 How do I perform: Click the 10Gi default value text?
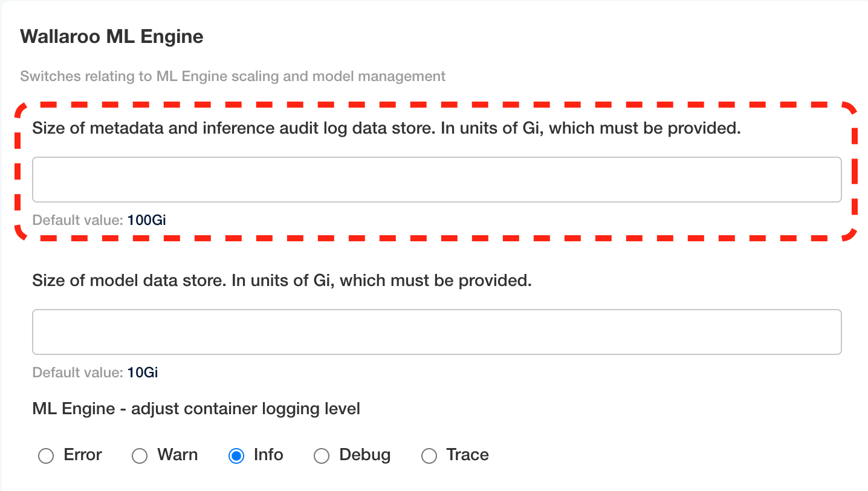coord(143,372)
